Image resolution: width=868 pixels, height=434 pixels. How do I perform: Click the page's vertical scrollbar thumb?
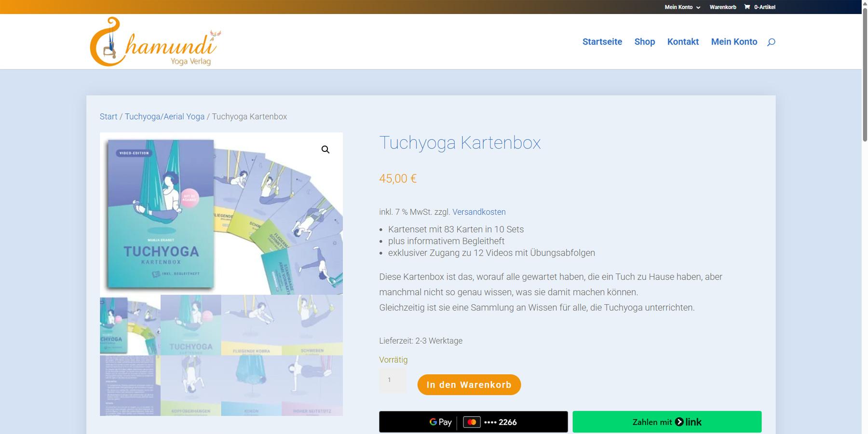pyautogui.click(x=865, y=72)
